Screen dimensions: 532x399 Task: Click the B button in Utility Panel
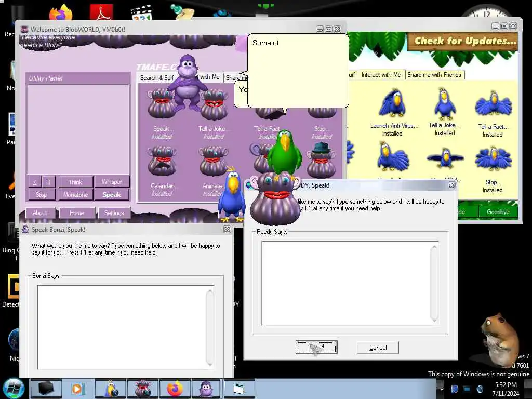pyautogui.click(x=48, y=182)
